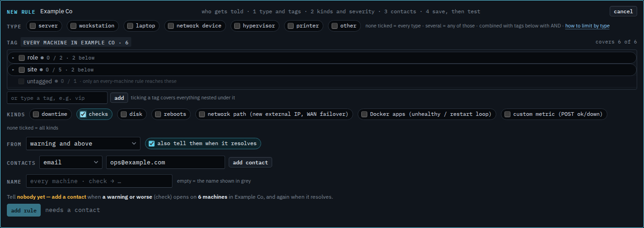Image resolution: width=644 pixels, height=228 pixels.
Task: Click the add rule button
Action: (x=24, y=210)
